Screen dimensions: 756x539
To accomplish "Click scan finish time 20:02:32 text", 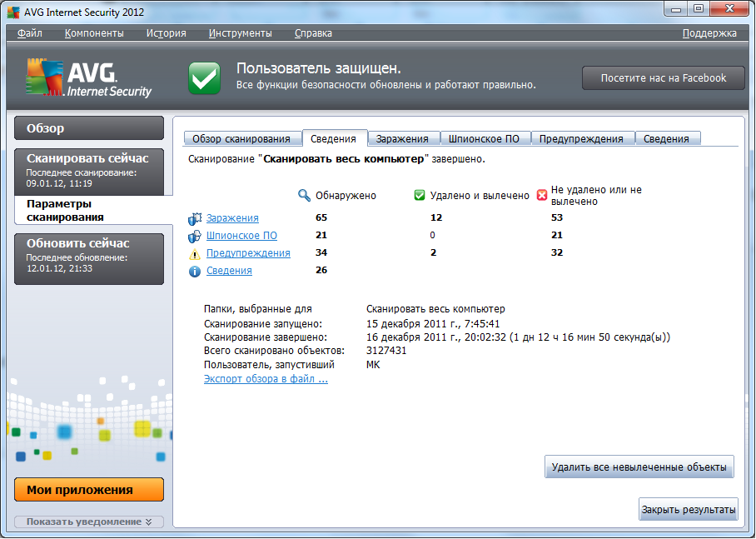I will click(x=485, y=337).
